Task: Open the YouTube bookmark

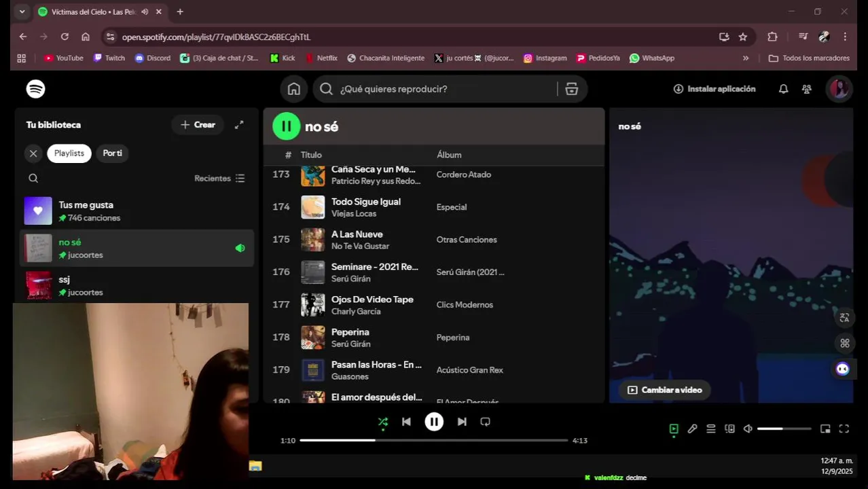Action: point(63,58)
